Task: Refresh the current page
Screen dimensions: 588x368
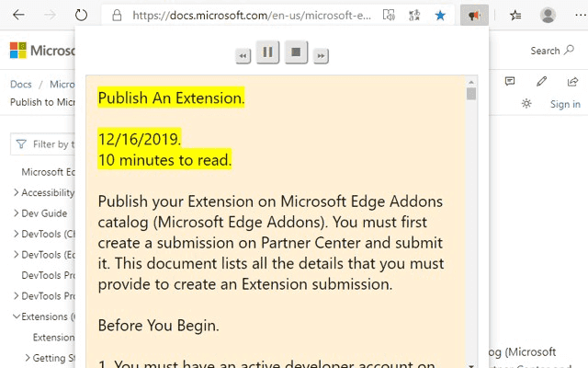Action: (x=81, y=16)
